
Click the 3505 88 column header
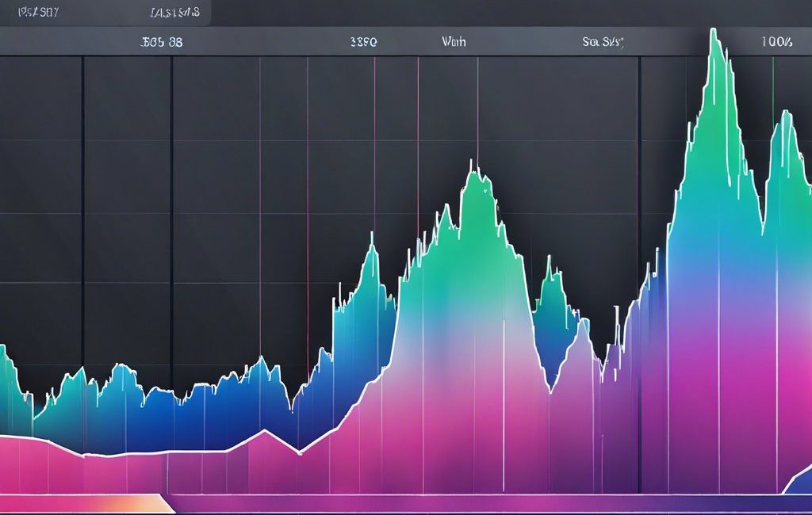tap(161, 43)
